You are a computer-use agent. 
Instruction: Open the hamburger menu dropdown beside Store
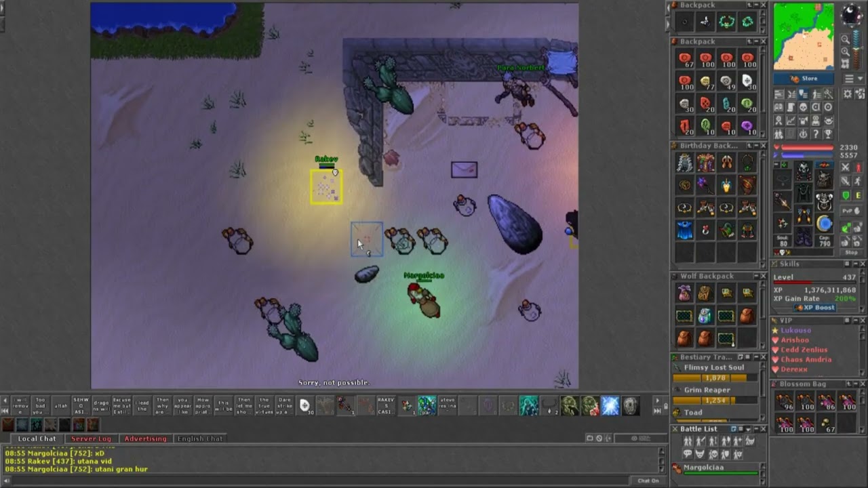click(x=852, y=79)
